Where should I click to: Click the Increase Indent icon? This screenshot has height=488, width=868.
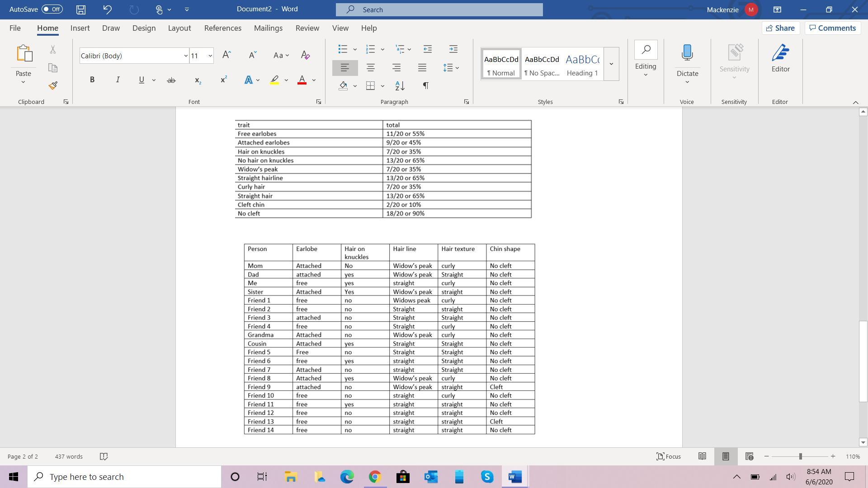pos(453,49)
